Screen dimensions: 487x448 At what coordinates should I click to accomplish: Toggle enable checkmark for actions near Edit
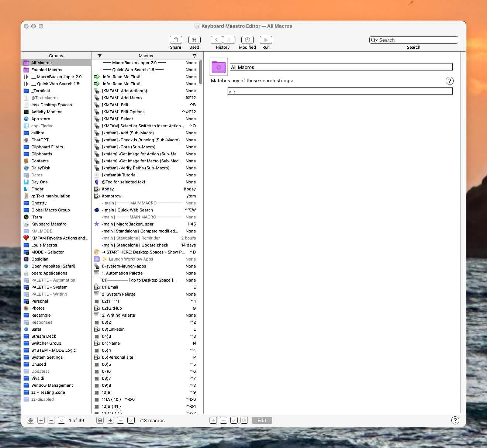234,420
